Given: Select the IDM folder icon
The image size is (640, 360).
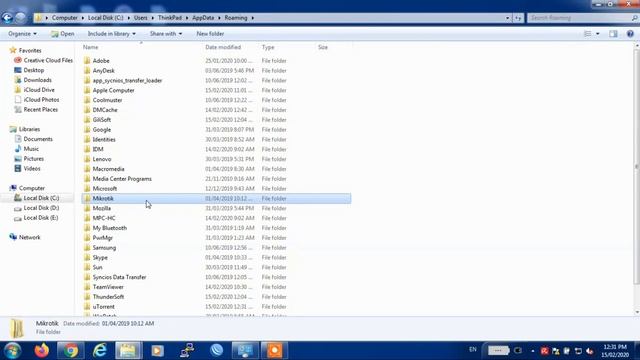Looking at the screenshot, I should [87, 149].
